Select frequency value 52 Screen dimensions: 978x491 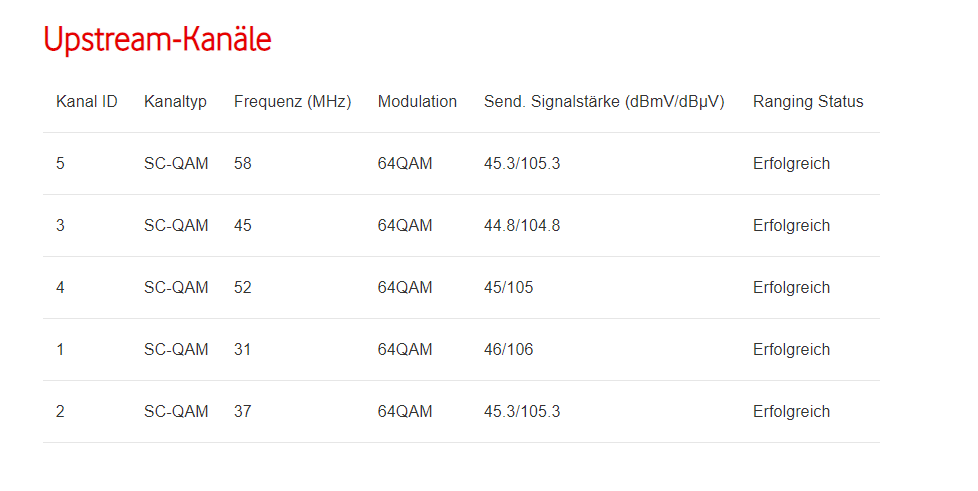[243, 288]
